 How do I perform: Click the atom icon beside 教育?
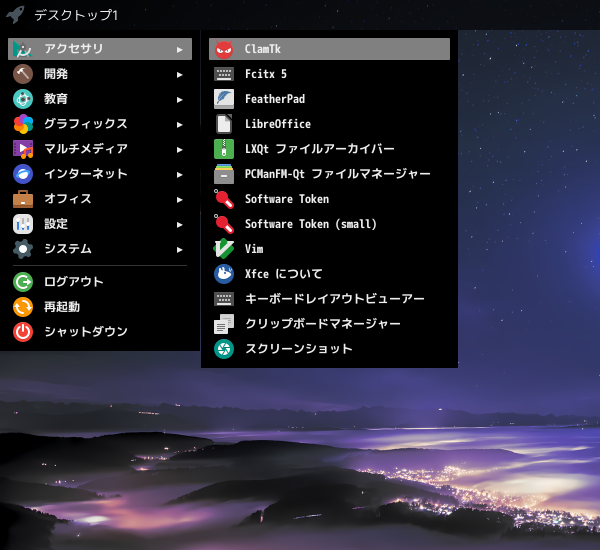(x=23, y=99)
